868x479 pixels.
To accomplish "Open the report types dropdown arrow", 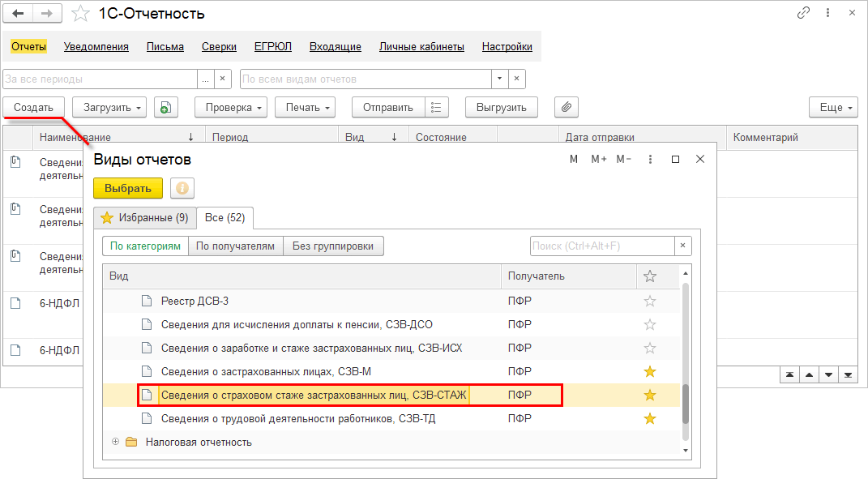I will click(x=499, y=79).
